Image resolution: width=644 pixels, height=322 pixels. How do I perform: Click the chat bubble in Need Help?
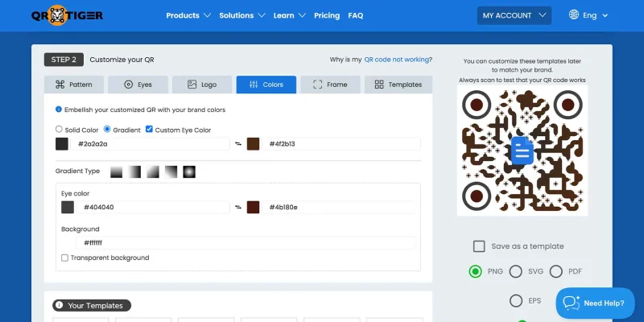(572, 303)
